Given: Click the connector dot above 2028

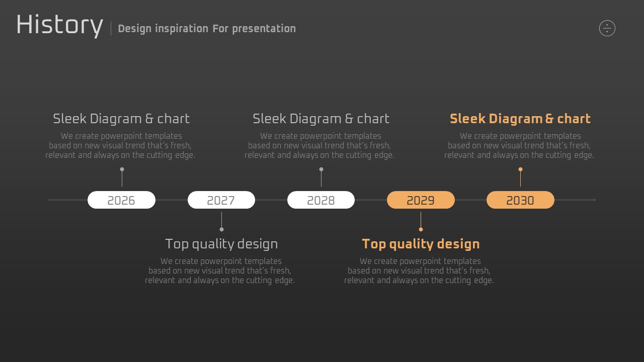Looking at the screenshot, I should pos(321,169).
